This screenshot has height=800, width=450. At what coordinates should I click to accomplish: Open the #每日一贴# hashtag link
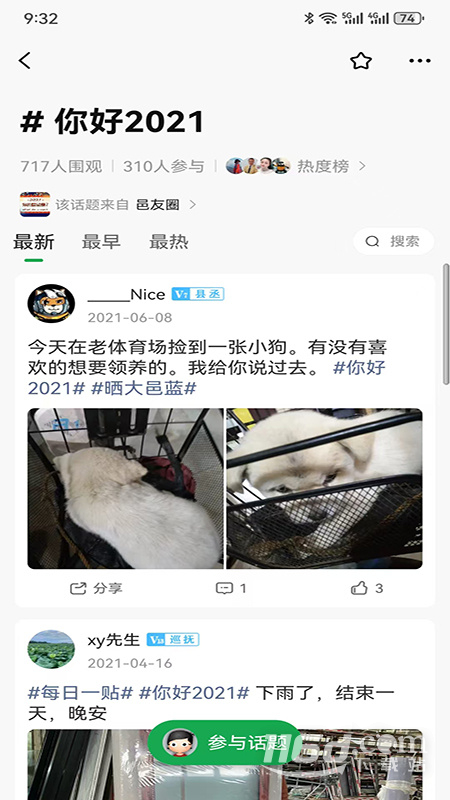click(81, 693)
